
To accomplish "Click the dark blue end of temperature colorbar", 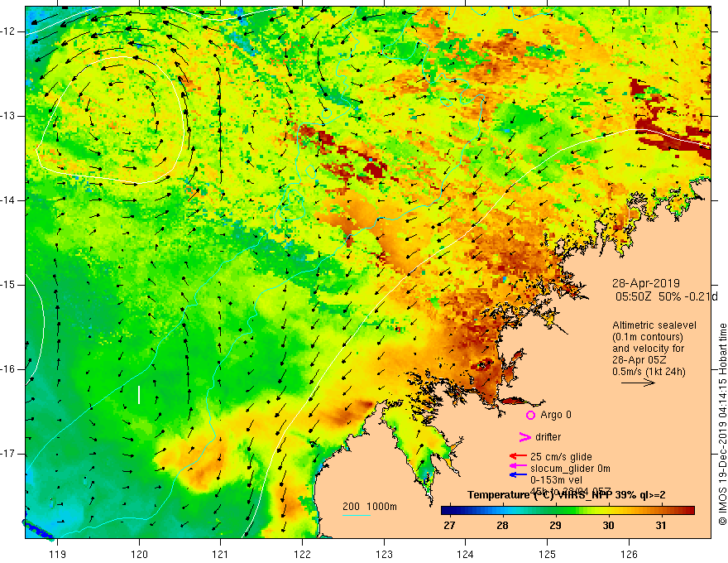I will point(446,511).
